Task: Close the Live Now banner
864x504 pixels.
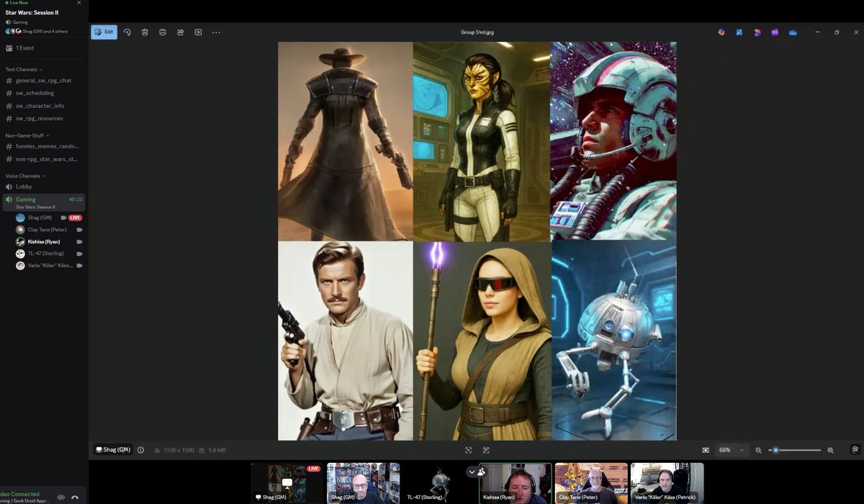Action: coord(79,3)
